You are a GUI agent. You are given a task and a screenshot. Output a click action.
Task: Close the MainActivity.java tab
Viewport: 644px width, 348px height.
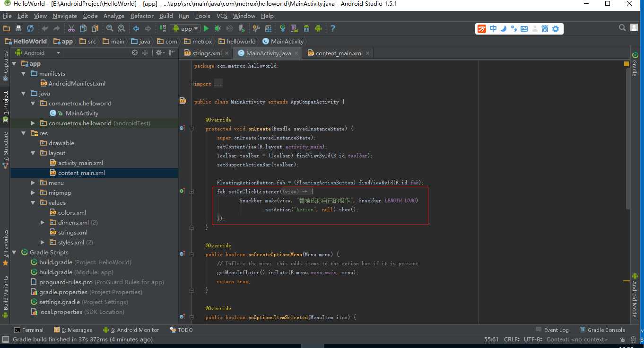[x=296, y=53]
